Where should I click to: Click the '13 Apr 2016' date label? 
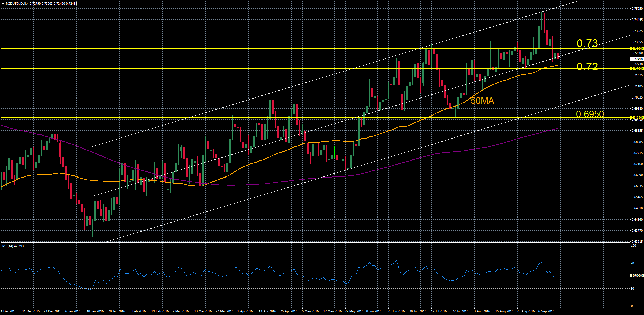pos(267,311)
